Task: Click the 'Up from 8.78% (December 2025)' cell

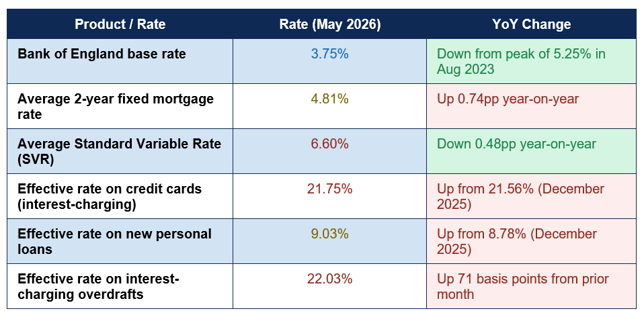Action: click(x=532, y=241)
